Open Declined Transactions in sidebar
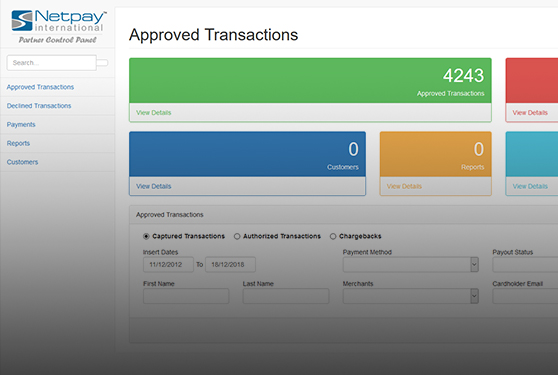Image resolution: width=558 pixels, height=375 pixels. (39, 106)
